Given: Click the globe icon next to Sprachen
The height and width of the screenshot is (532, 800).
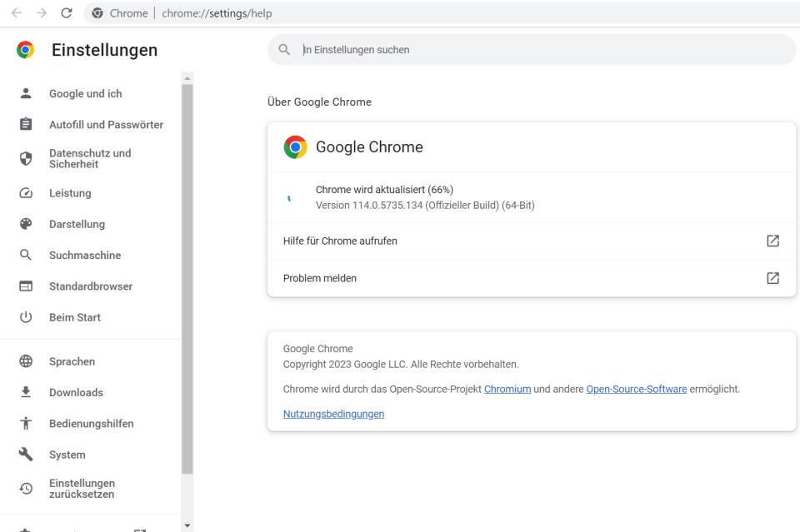Looking at the screenshot, I should tap(26, 361).
